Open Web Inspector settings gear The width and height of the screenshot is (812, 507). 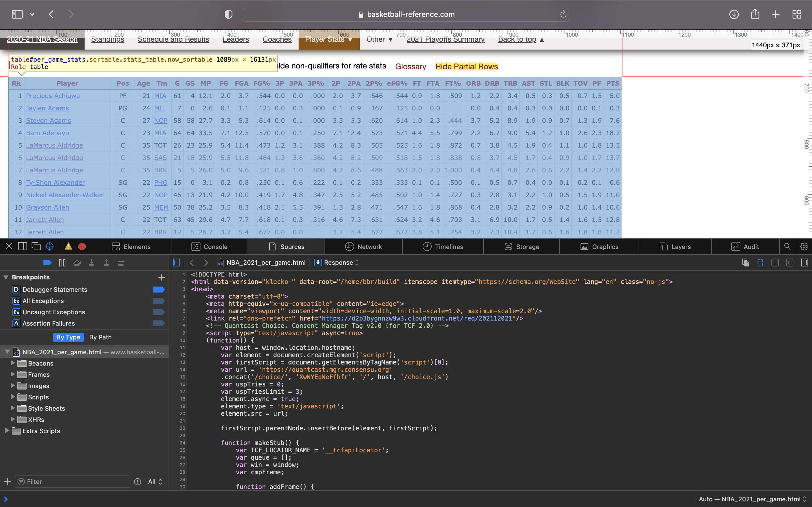coord(804,246)
